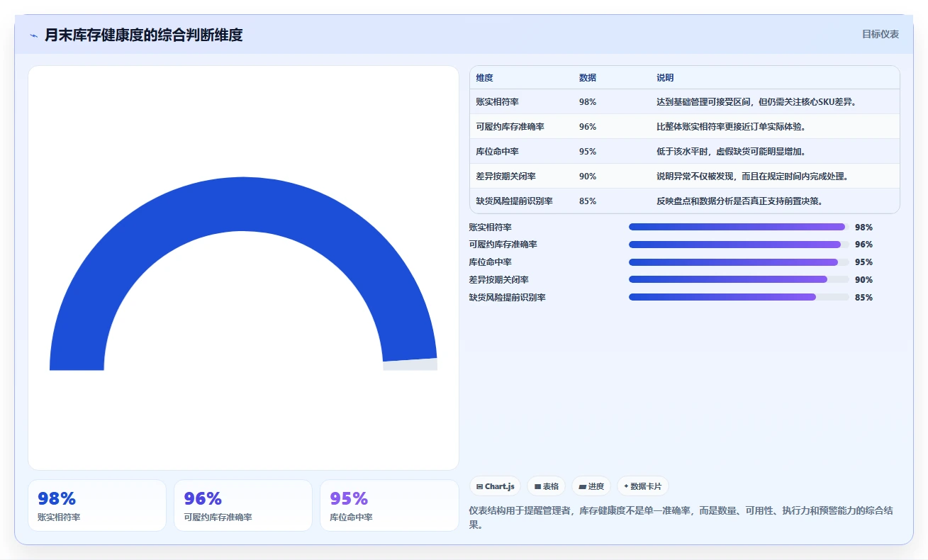Image resolution: width=928 pixels, height=560 pixels.
Task: Click the 可履约库存准确率 label beside its progress bar
Action: (503, 245)
